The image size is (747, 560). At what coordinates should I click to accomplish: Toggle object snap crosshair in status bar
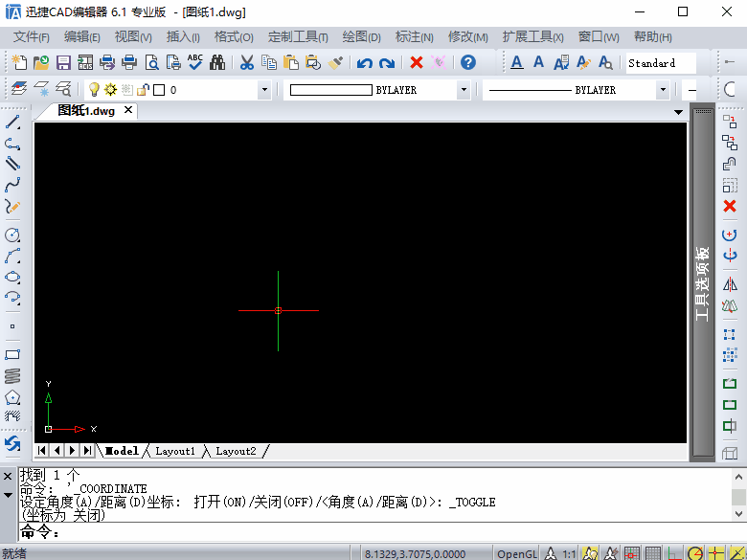(716, 554)
